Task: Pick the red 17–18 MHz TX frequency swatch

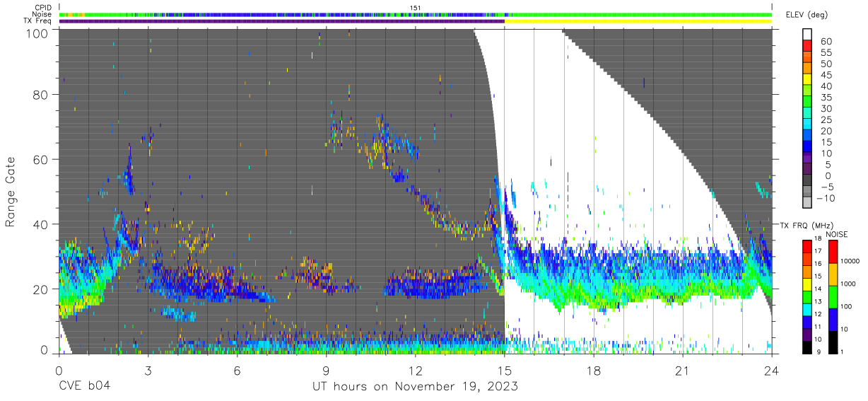Action: click(x=806, y=246)
